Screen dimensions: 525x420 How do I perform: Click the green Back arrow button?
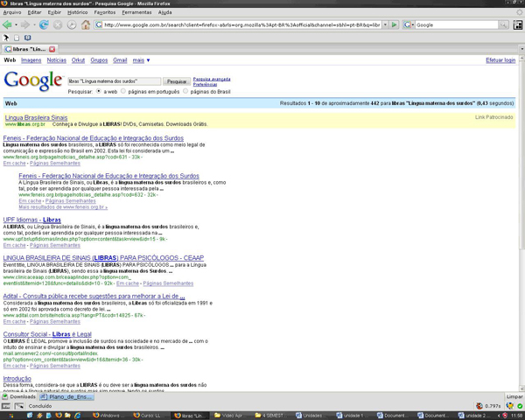tap(7, 24)
